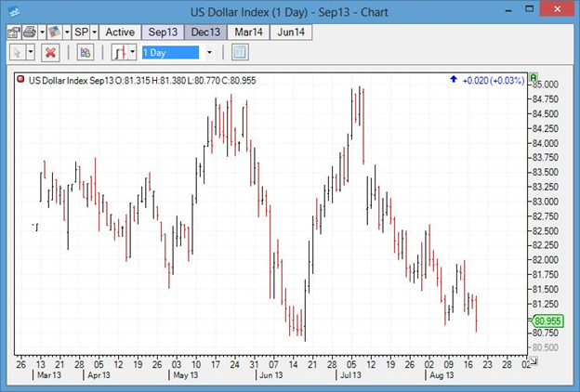Open the printer options dropdown arrow

[41, 32]
